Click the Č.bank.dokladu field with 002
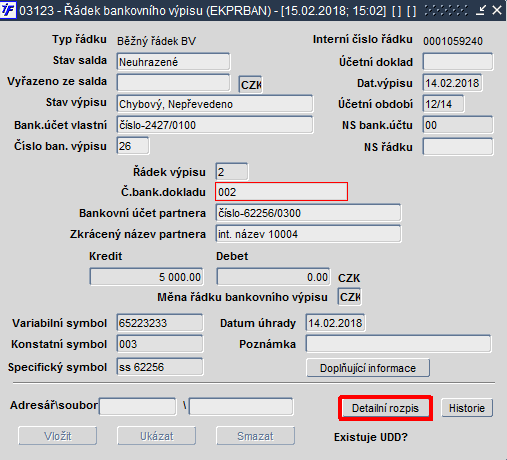 pyautogui.click(x=282, y=192)
